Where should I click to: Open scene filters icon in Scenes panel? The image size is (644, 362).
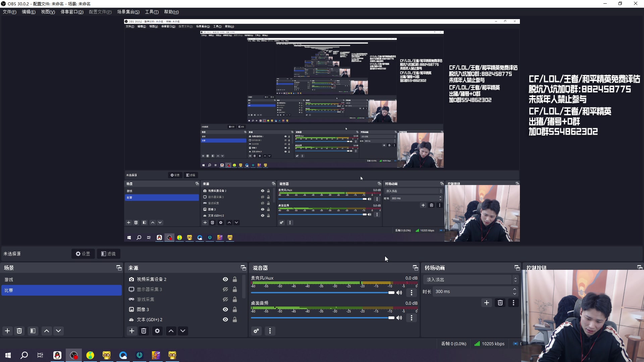[x=33, y=331]
